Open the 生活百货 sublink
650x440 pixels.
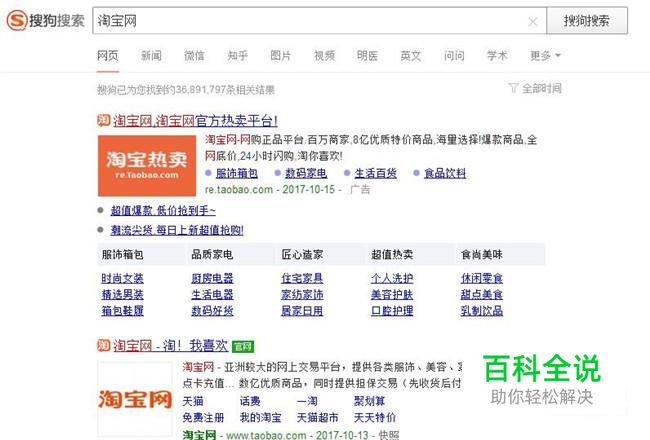(376, 173)
